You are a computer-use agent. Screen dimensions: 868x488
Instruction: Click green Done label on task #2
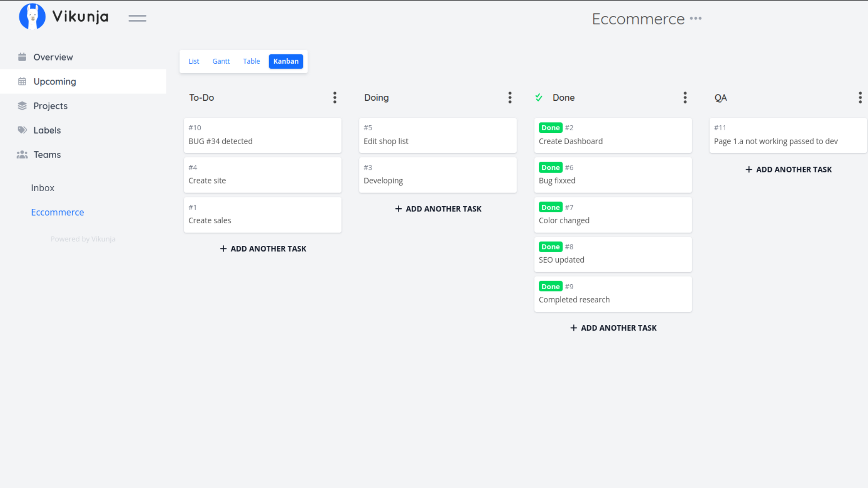tap(550, 128)
